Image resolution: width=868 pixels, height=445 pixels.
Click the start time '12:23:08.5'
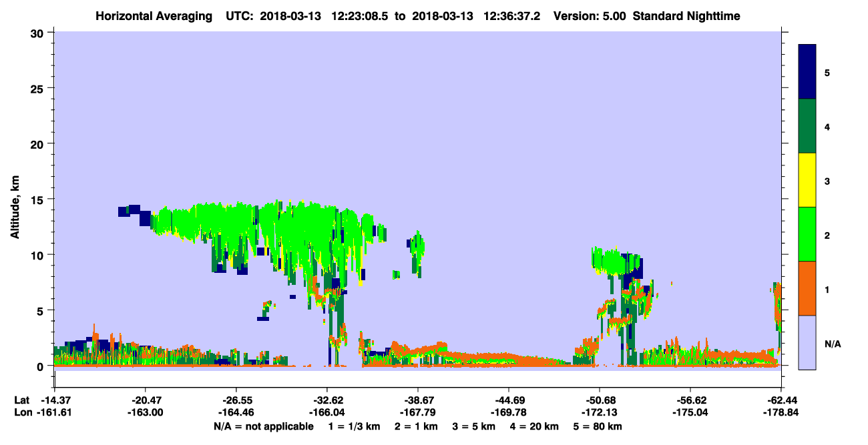pos(360,15)
